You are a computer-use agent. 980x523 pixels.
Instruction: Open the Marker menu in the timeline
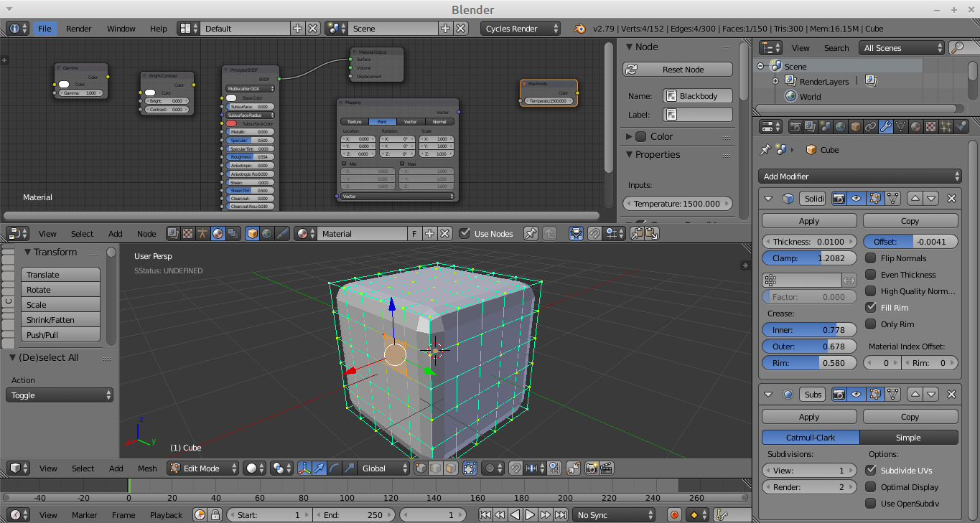point(84,515)
